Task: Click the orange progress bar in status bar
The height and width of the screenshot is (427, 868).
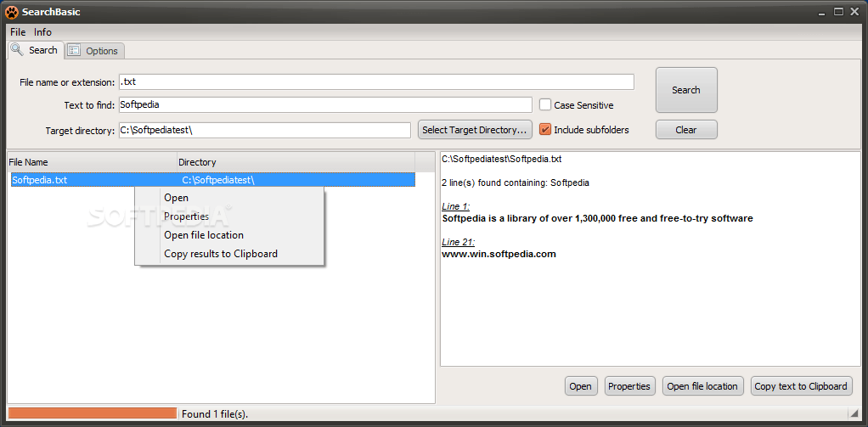Action: coord(93,413)
